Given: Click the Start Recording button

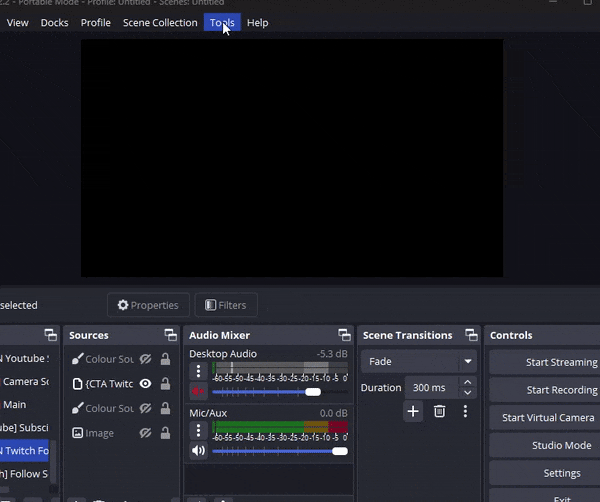Looking at the screenshot, I should coord(561,390).
